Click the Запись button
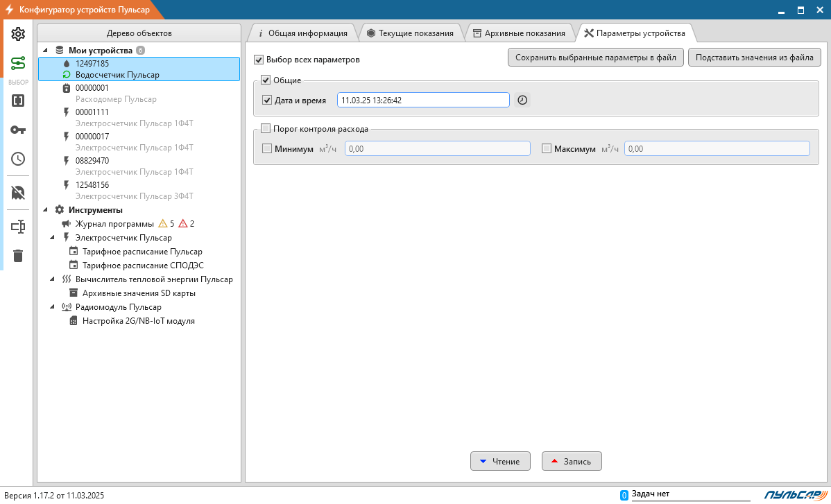Viewport: 831px width, 504px height. click(x=572, y=461)
